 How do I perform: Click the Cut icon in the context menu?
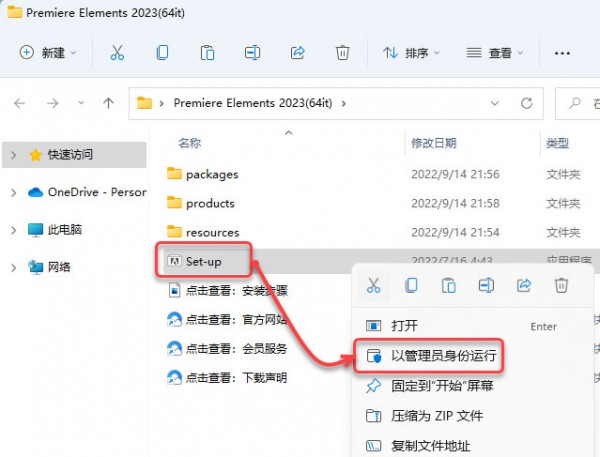[373, 285]
